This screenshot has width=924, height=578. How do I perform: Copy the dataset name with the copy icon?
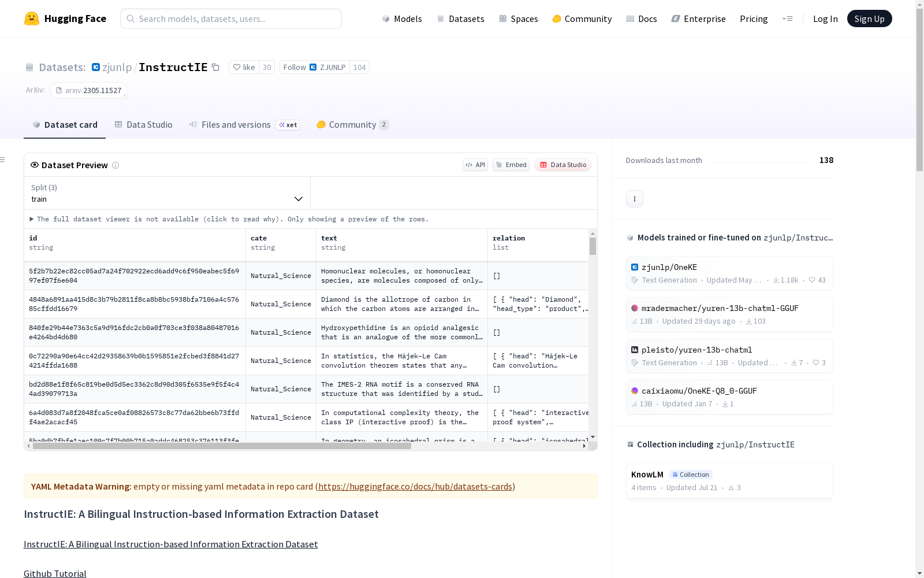[x=215, y=67]
